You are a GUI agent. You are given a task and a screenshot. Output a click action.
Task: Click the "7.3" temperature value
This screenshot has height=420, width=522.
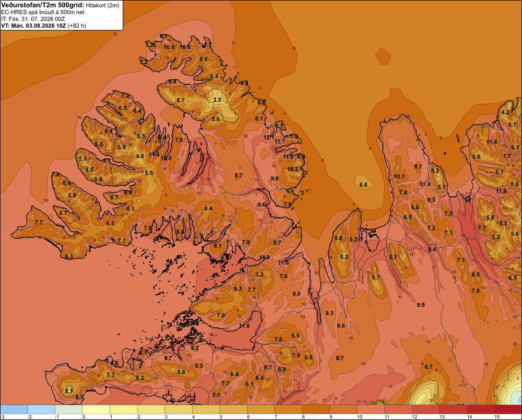point(259,274)
